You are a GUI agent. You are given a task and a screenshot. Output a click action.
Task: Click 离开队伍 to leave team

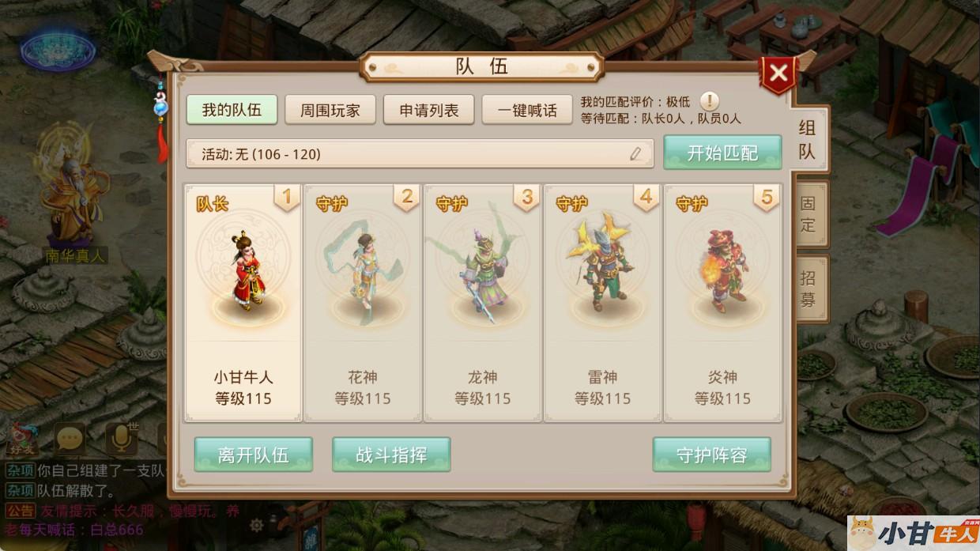pos(254,455)
